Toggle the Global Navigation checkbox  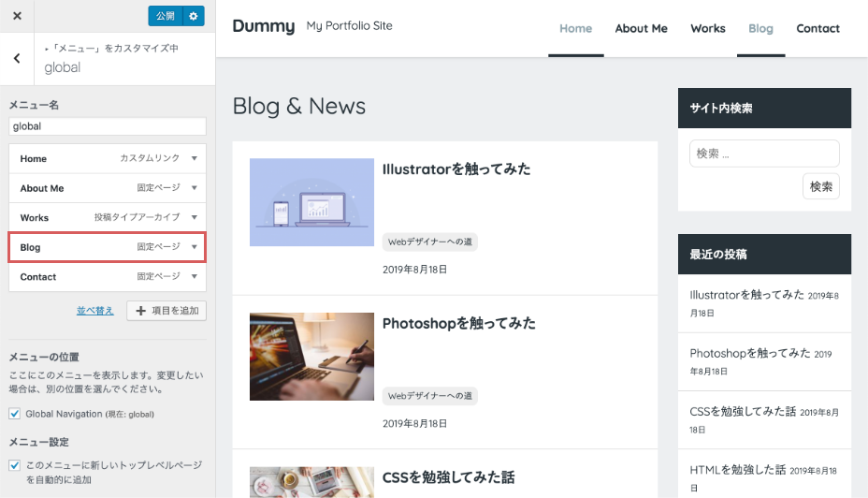(x=14, y=414)
